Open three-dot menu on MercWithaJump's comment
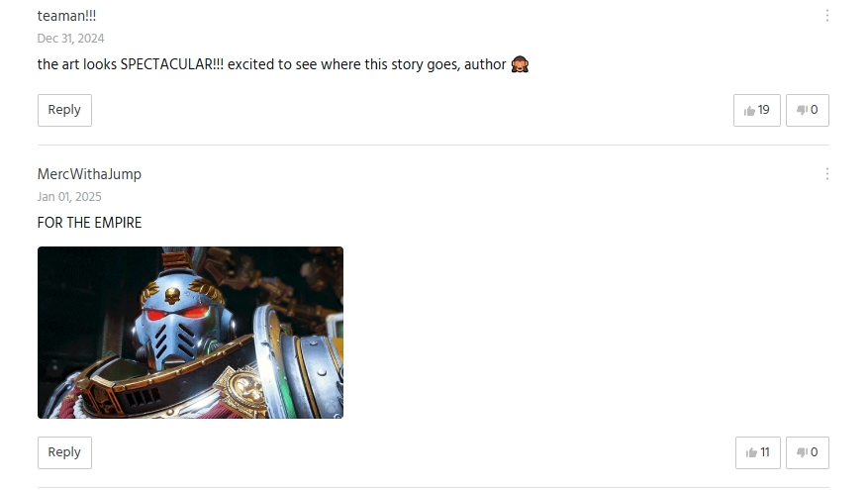The height and width of the screenshot is (490, 868). [x=827, y=174]
